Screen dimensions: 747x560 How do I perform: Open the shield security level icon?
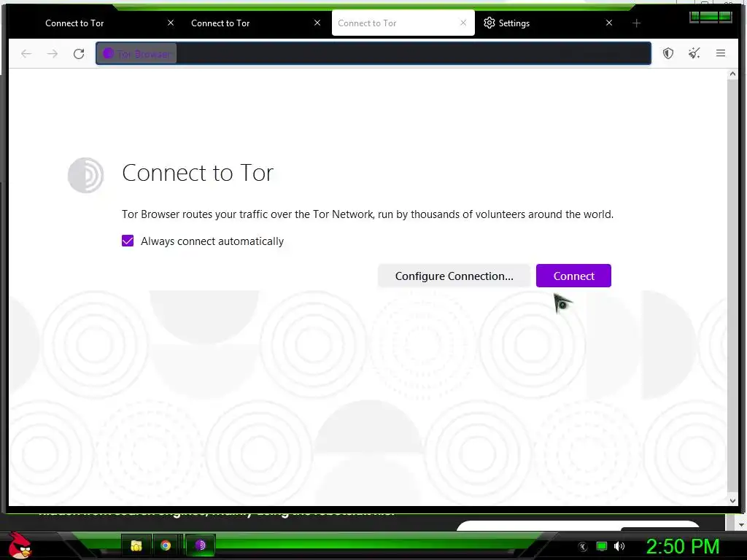(x=668, y=53)
